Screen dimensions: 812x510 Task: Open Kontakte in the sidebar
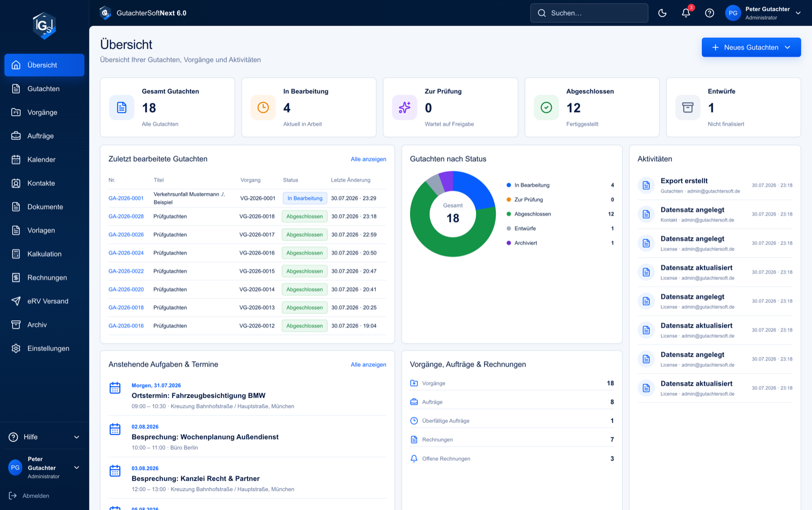pos(44,183)
